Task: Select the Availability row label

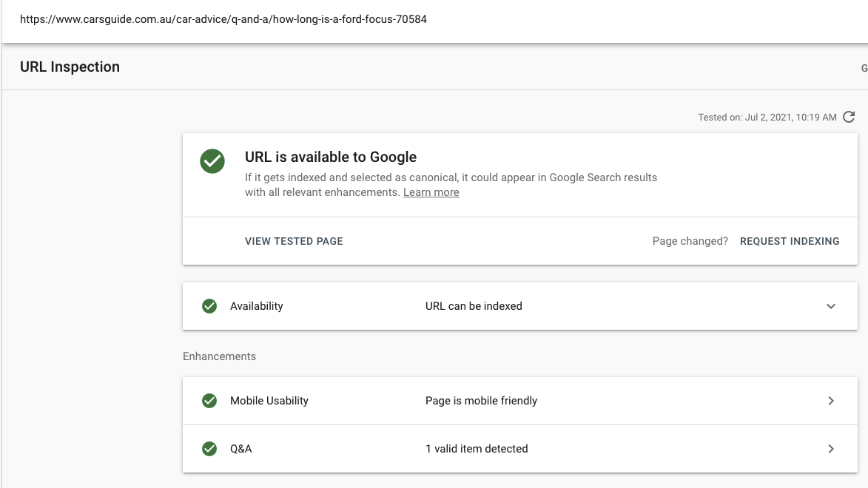Action: click(x=256, y=306)
